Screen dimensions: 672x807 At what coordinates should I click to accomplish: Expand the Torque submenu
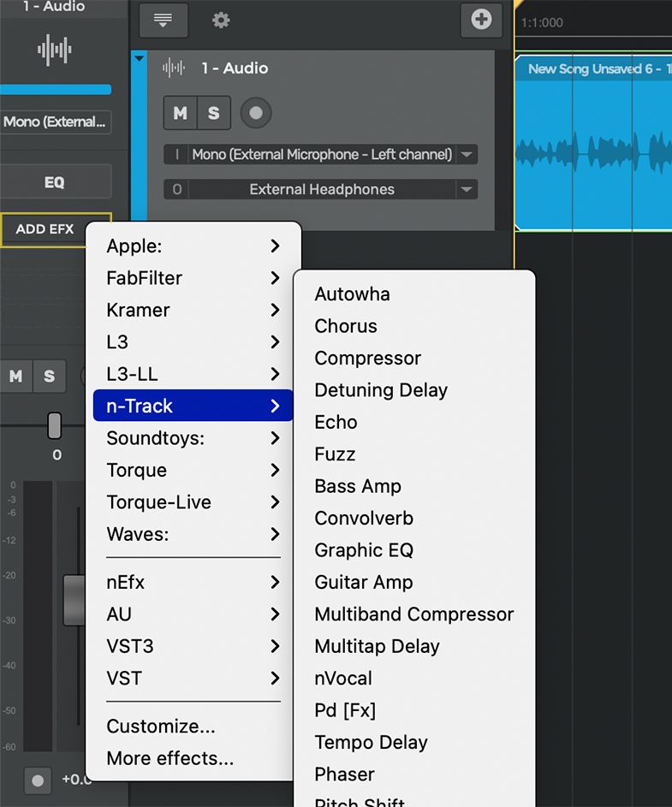193,470
